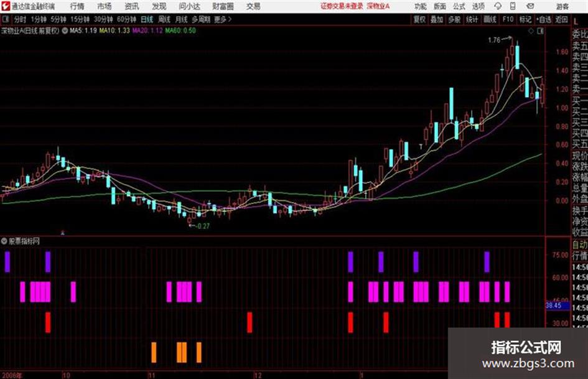Select the 日线 daily chart tab
The width and height of the screenshot is (588, 379).
pyautogui.click(x=147, y=19)
